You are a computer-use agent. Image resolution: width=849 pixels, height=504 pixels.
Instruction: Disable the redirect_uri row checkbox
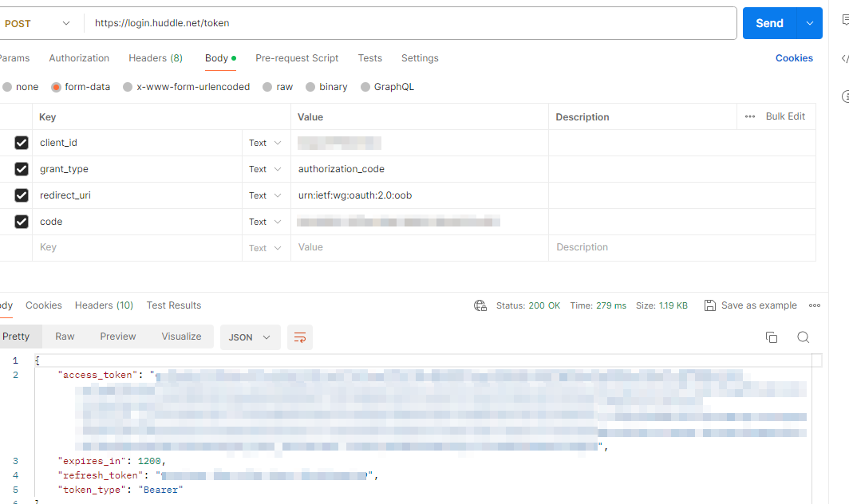[22, 195]
